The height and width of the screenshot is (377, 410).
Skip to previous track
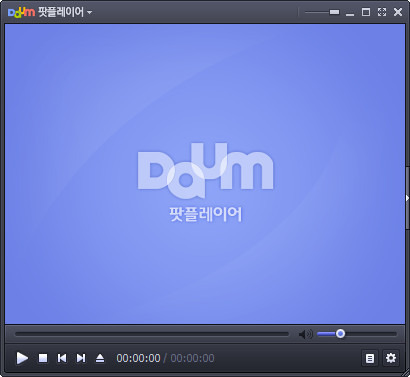pyautogui.click(x=62, y=358)
